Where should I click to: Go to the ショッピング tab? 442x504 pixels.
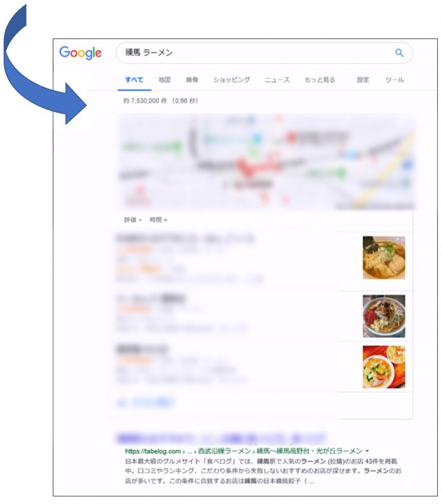click(231, 80)
